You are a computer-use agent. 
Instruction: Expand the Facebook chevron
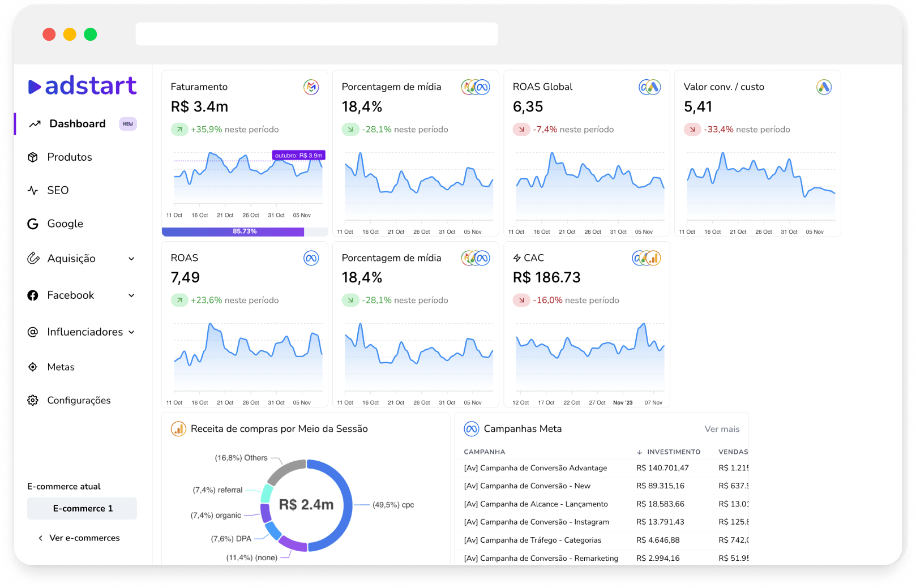tap(131, 295)
